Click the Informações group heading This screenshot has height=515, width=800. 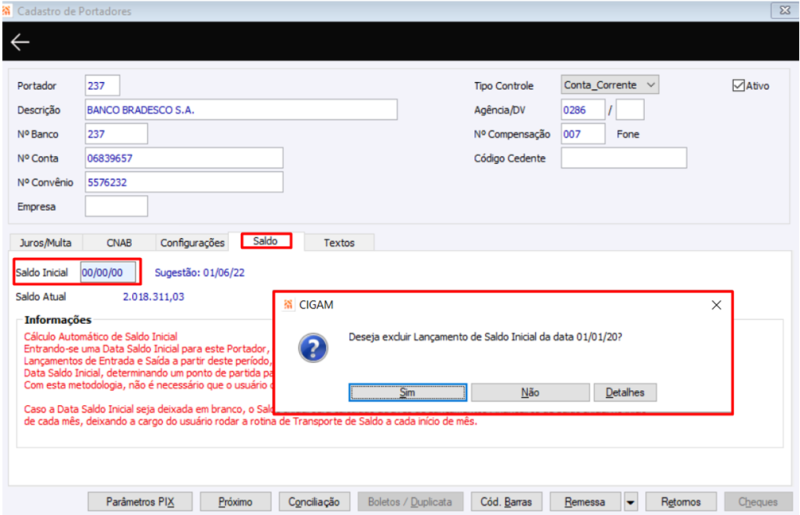(x=58, y=320)
